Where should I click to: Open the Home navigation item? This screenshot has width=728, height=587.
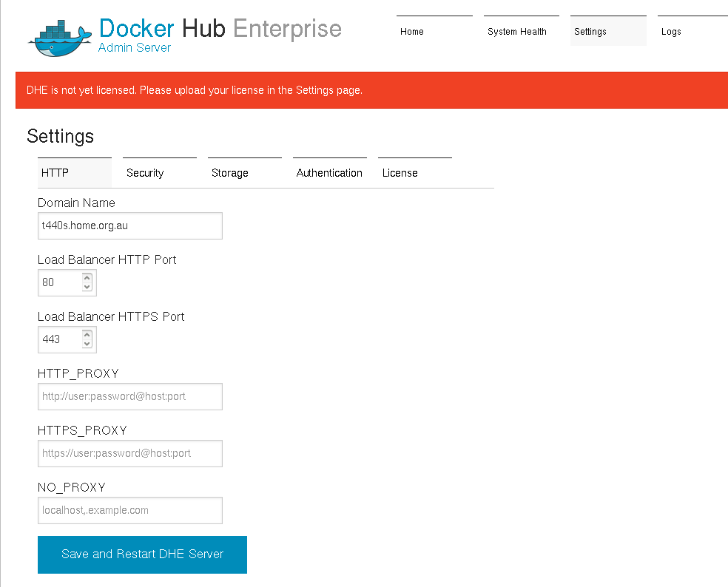[434, 32]
